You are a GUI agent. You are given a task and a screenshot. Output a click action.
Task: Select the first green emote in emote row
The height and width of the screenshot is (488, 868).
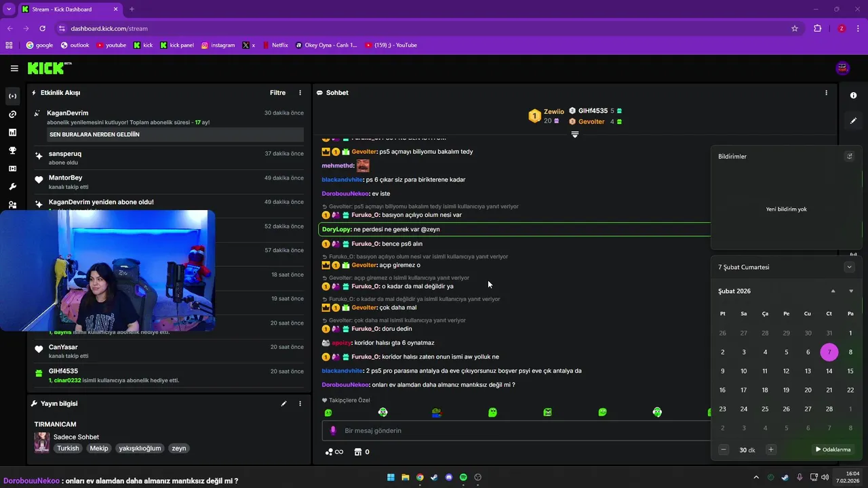click(328, 412)
